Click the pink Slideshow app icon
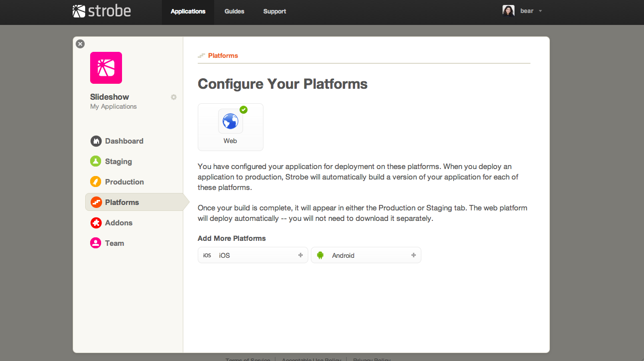Screen dimensions: 644x361 tap(106, 68)
